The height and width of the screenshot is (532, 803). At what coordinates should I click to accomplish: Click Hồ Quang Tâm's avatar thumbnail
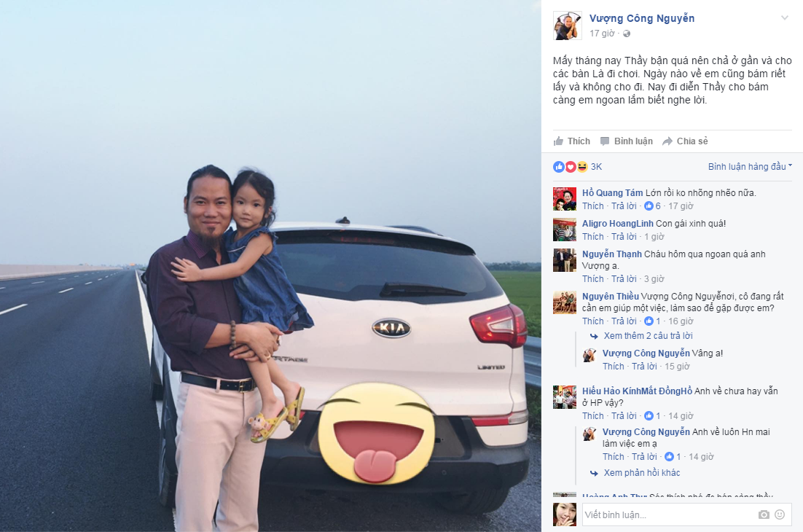(565, 199)
